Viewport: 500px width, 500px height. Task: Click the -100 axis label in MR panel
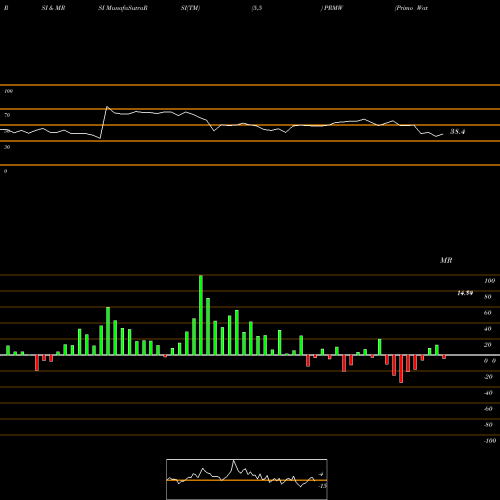click(x=489, y=441)
